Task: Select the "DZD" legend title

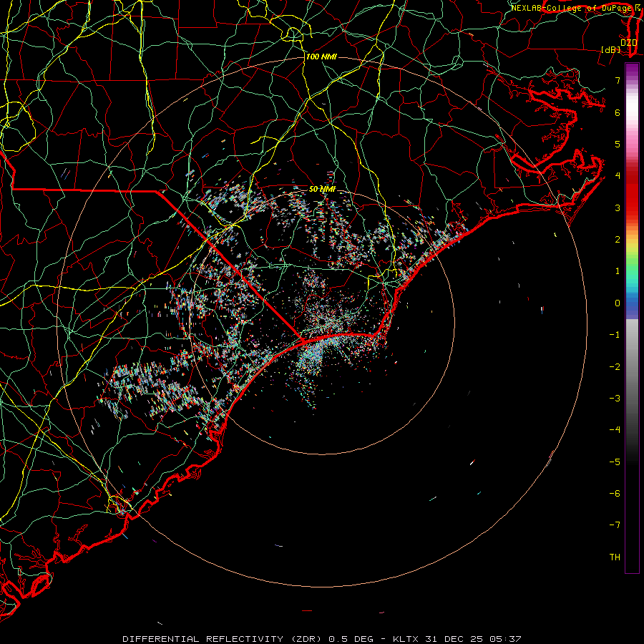Action: tap(628, 43)
